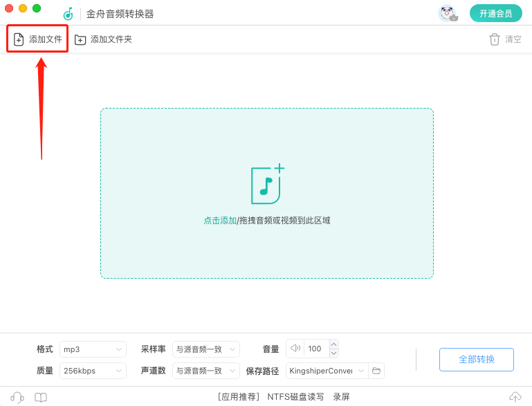This screenshot has width=532, height=406.
Task: Click the cloud upload update icon
Action: point(515,397)
